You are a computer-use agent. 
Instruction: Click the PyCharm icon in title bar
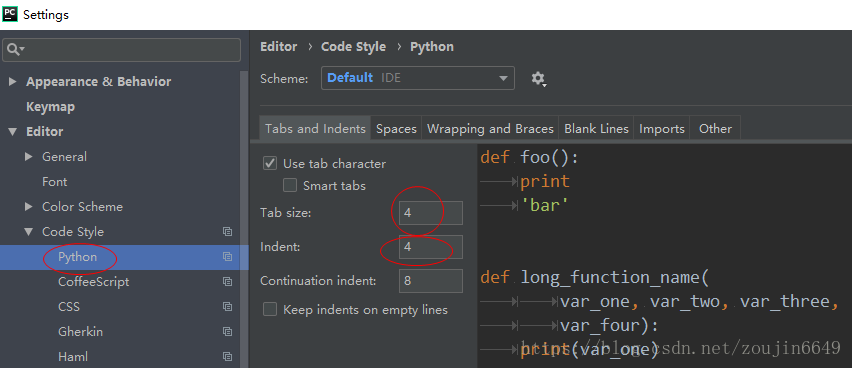(10, 14)
